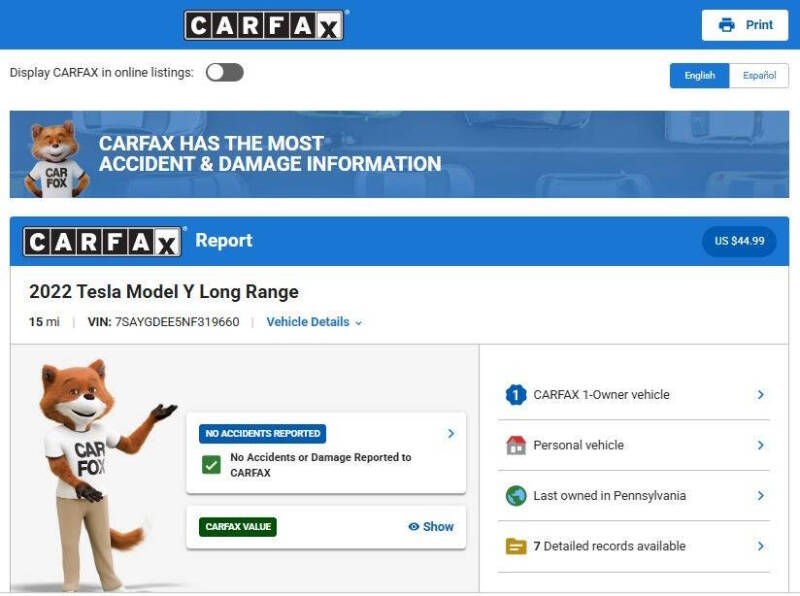Screen dimensions: 800x596
Task: Switch language to Español
Action: (759, 76)
